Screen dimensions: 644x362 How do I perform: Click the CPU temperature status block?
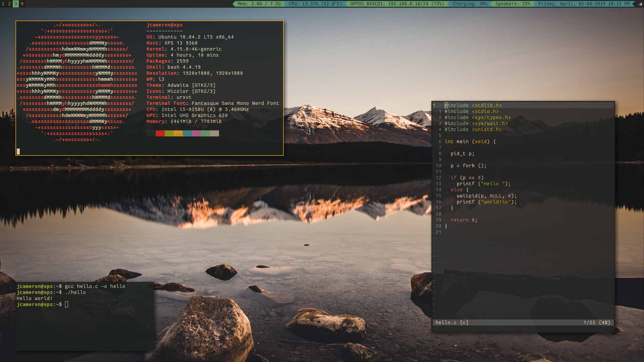315,4
